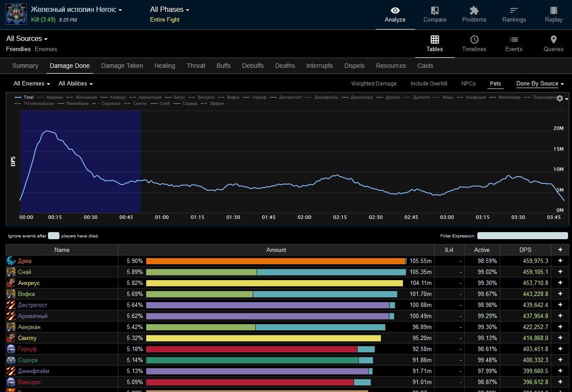Click Анкриус's class icon

click(x=11, y=283)
